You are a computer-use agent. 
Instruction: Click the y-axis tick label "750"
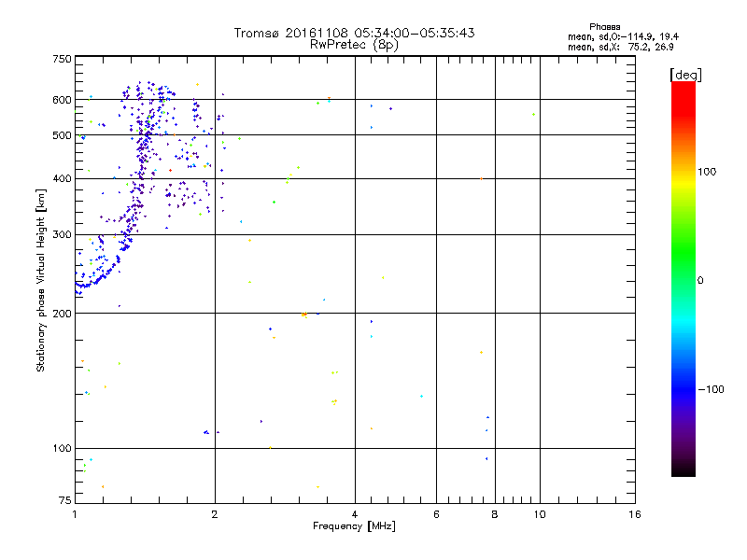[x=62, y=59]
